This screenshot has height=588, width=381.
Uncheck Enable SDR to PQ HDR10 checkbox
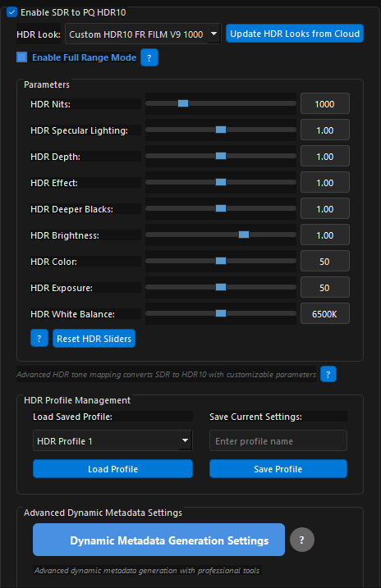[x=12, y=12]
